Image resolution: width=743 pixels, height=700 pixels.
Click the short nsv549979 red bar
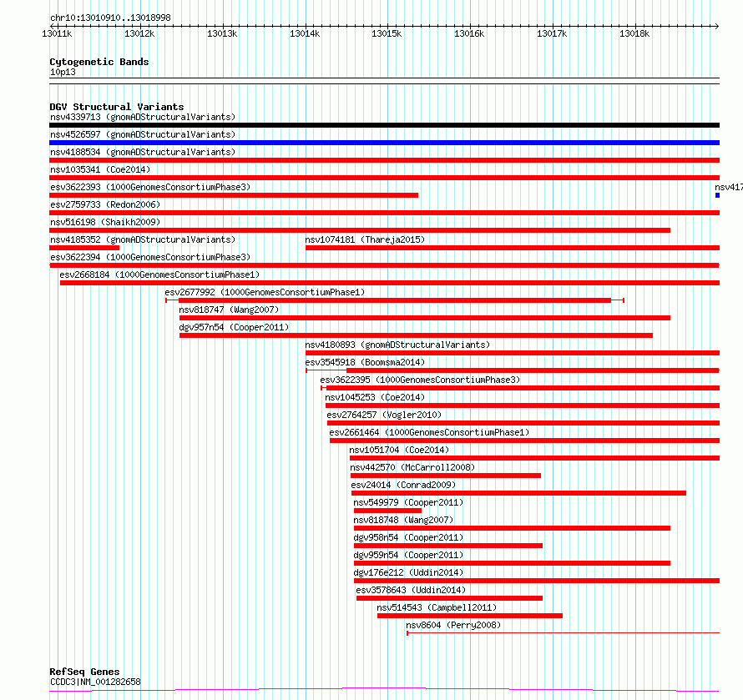387,511
